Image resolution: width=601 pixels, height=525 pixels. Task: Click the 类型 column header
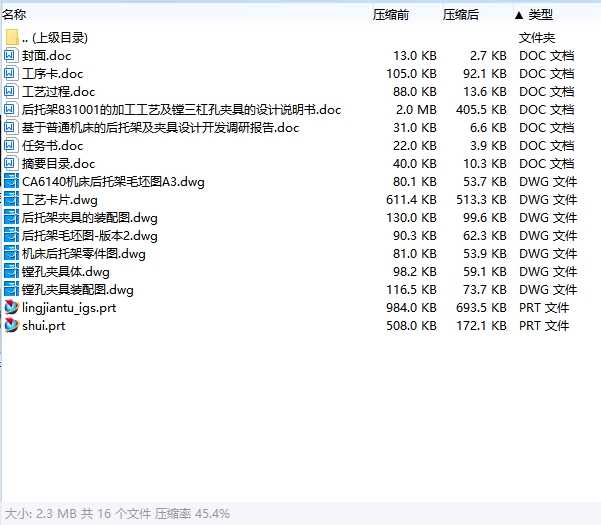540,15
